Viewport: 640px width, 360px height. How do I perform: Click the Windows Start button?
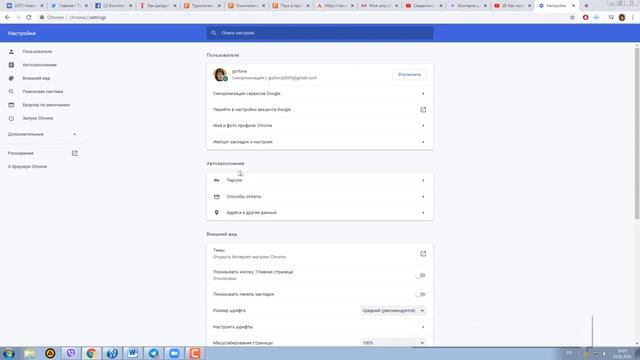coord(9,353)
